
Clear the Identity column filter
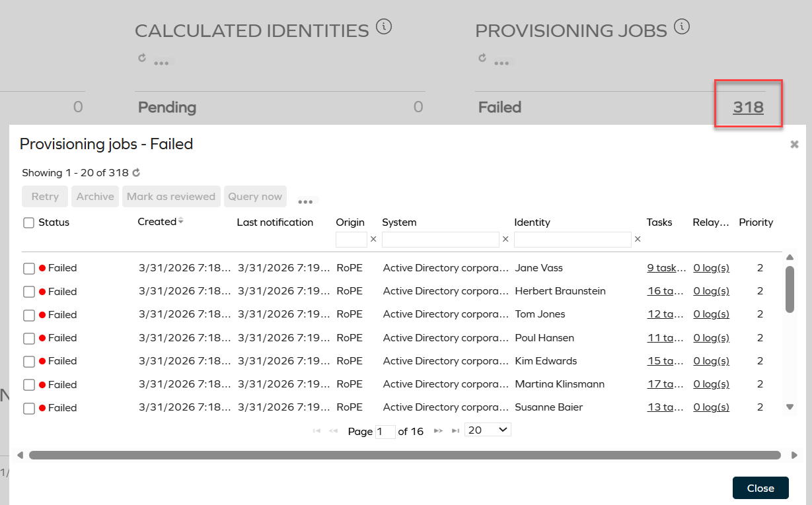(637, 239)
